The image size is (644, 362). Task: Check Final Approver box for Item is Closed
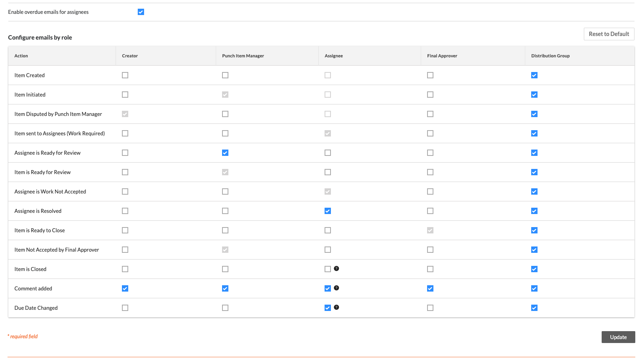click(x=430, y=269)
